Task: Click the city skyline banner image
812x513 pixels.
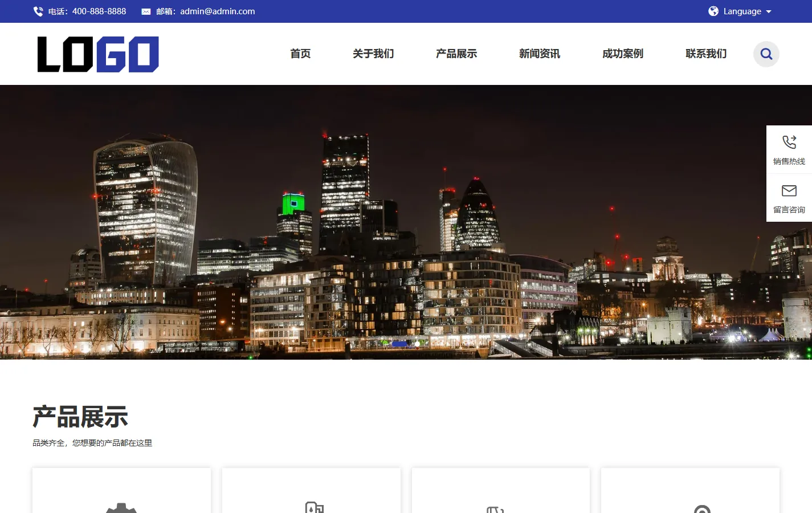Action: point(406,222)
